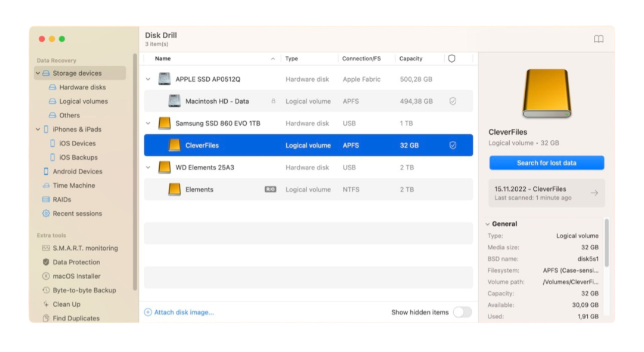Open Time Machine in the sidebar
The height and width of the screenshot is (352, 644).
point(73,186)
